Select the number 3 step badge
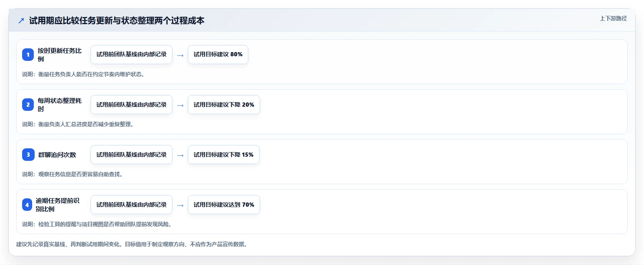Viewport: 644px width, 265px height. (28, 155)
